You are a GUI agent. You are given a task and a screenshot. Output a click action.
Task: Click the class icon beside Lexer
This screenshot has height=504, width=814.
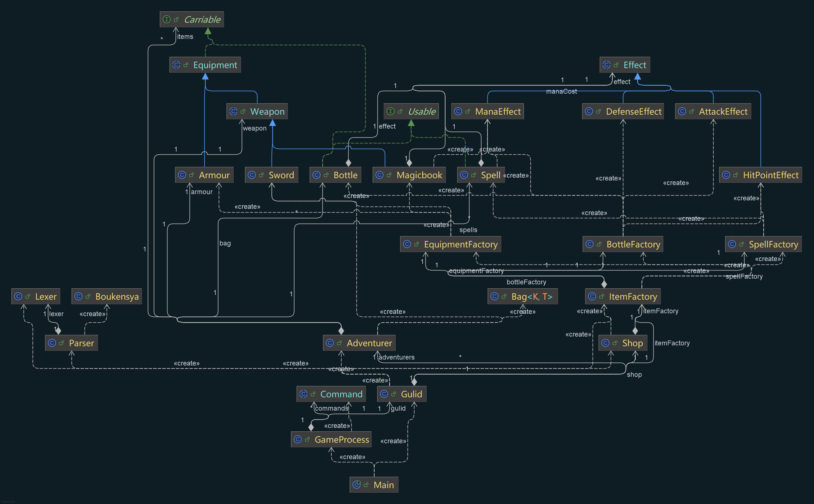point(18,296)
